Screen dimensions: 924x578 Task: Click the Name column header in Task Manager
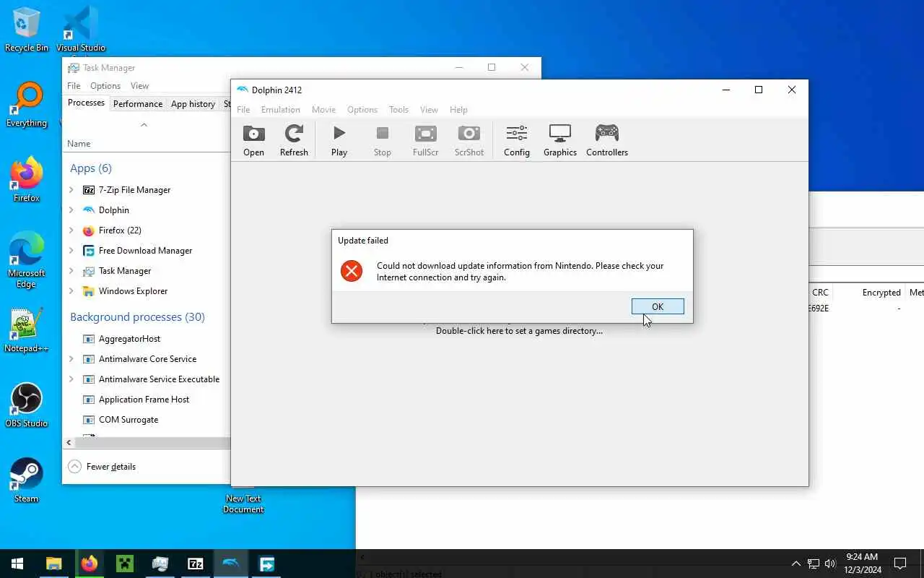[79, 144]
